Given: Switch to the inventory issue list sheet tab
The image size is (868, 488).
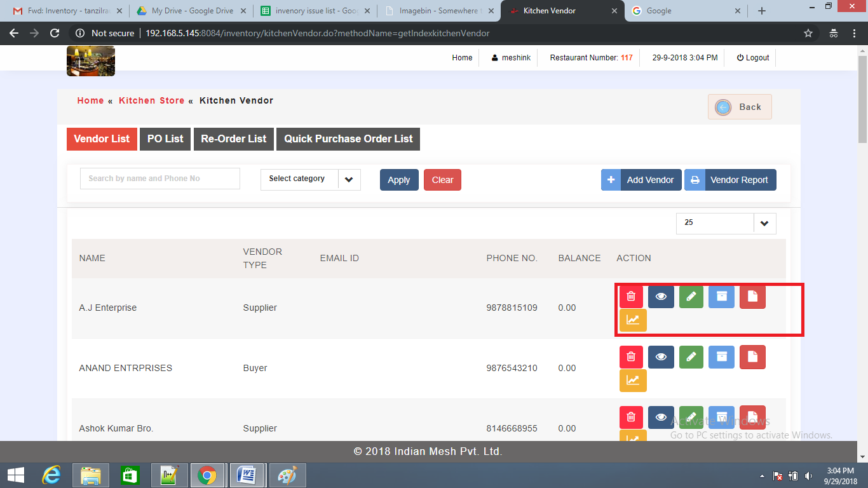Looking at the screenshot, I should coord(315,11).
